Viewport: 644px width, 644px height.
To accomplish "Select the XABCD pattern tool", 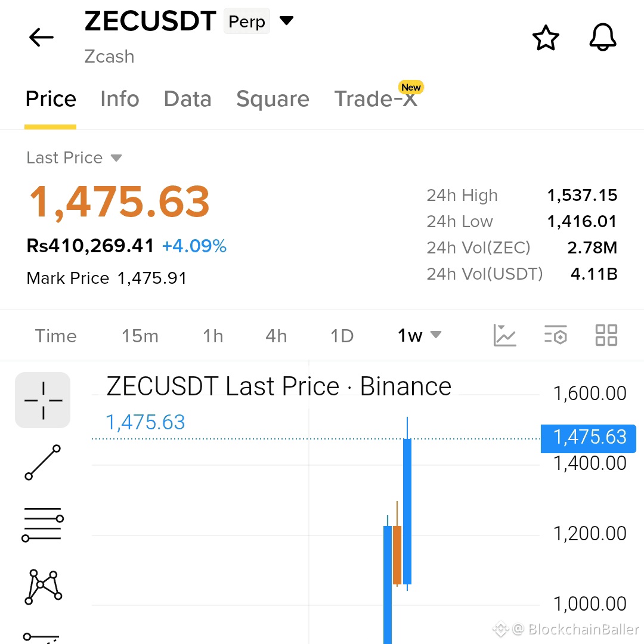I will coord(43,587).
